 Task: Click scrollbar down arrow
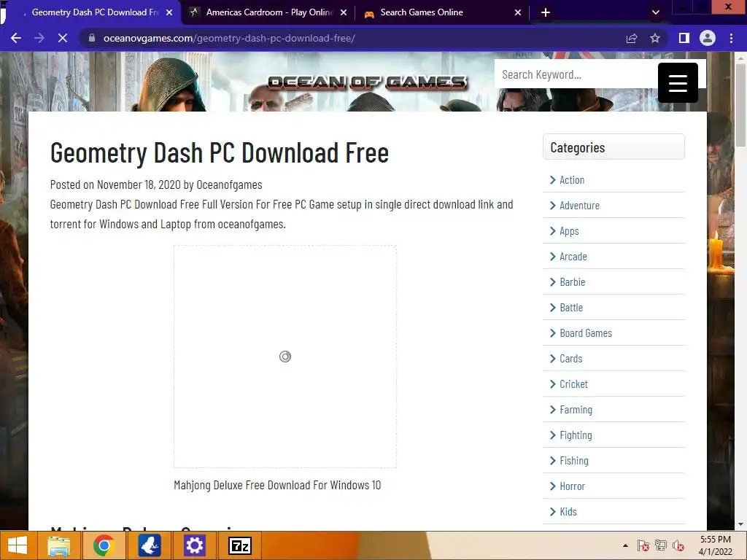coord(741,524)
